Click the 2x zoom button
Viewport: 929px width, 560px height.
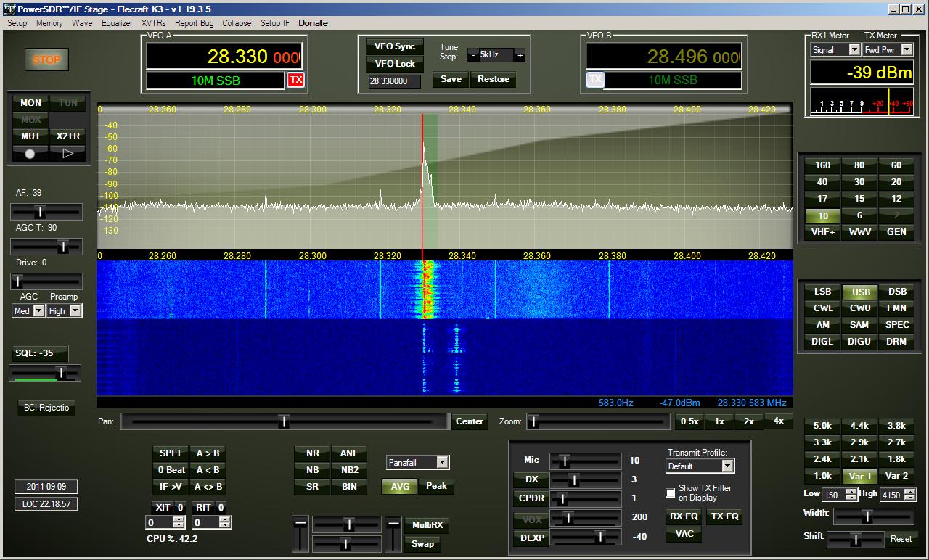pyautogui.click(x=749, y=421)
